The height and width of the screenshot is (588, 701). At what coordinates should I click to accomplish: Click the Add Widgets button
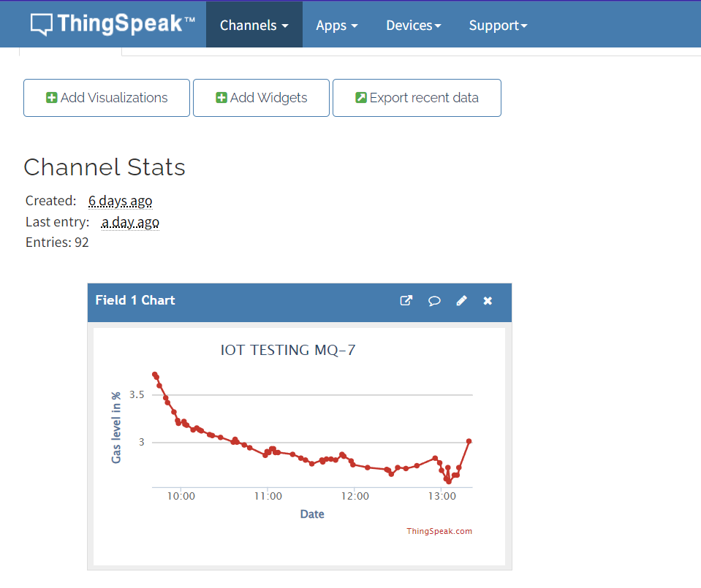point(261,97)
